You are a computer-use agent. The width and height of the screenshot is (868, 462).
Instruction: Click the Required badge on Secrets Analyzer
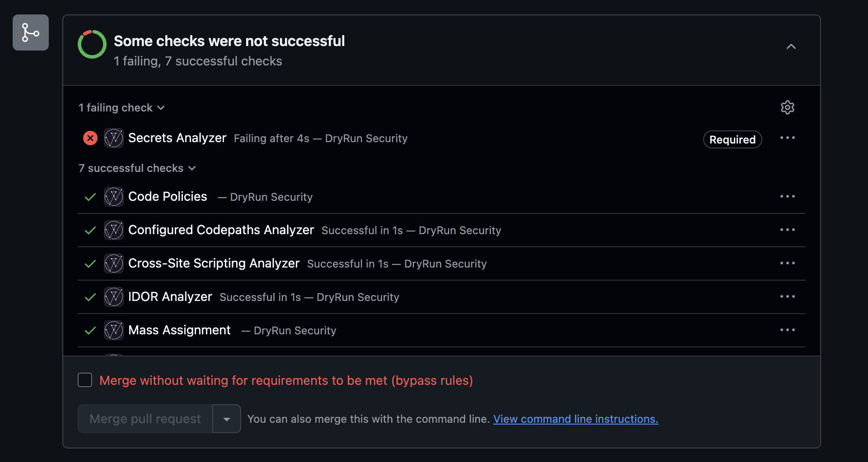(732, 139)
